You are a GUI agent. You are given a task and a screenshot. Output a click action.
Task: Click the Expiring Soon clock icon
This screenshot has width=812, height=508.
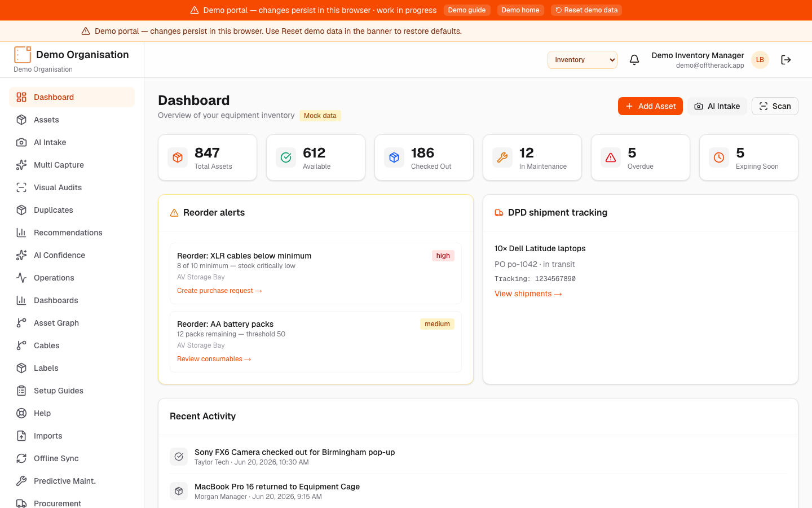[719, 157]
